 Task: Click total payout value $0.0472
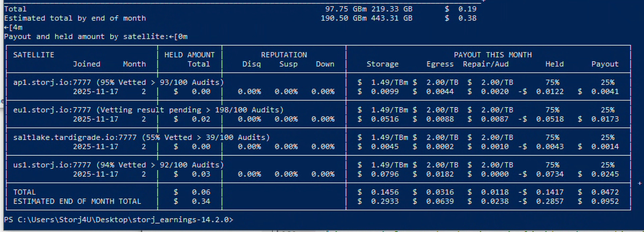tap(604, 192)
